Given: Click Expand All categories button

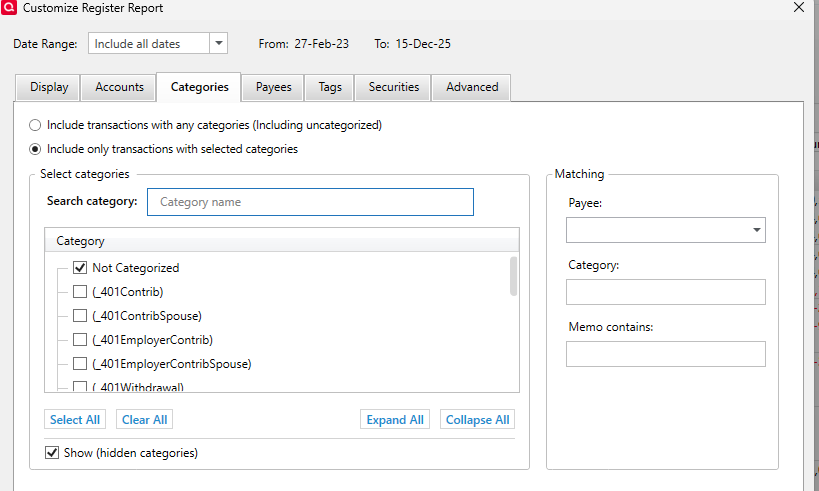Looking at the screenshot, I should point(395,420).
